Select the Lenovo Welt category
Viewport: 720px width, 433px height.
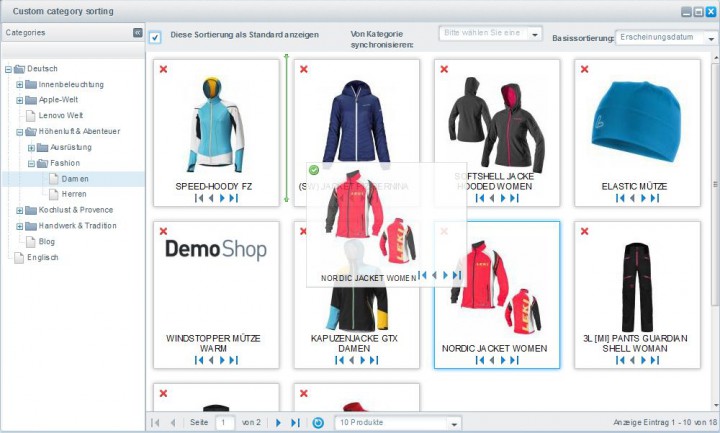(x=61, y=115)
